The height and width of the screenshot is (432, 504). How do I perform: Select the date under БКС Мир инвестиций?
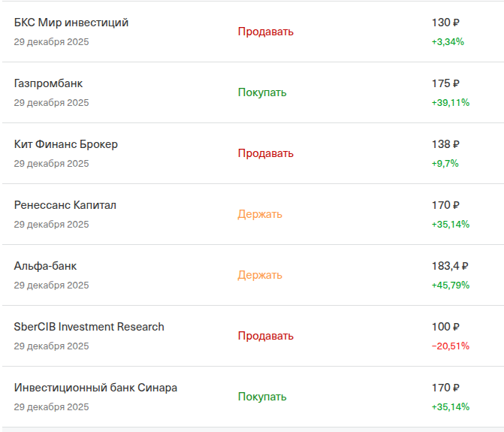click(x=51, y=42)
